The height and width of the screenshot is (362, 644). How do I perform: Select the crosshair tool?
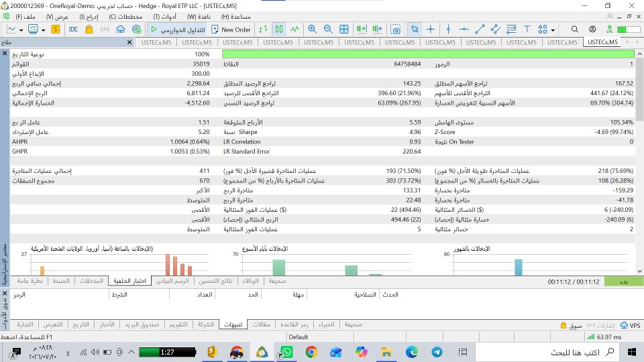(431, 29)
